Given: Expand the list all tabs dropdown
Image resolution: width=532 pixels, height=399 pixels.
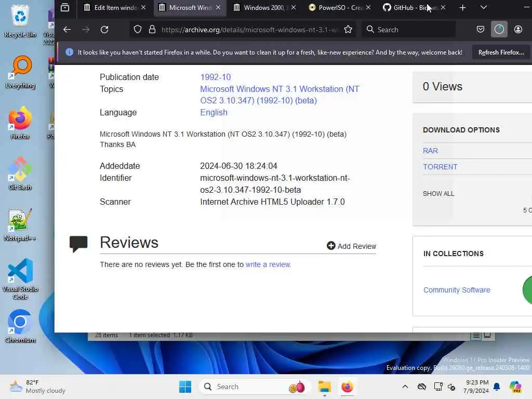Looking at the screenshot, I should click(x=484, y=7).
